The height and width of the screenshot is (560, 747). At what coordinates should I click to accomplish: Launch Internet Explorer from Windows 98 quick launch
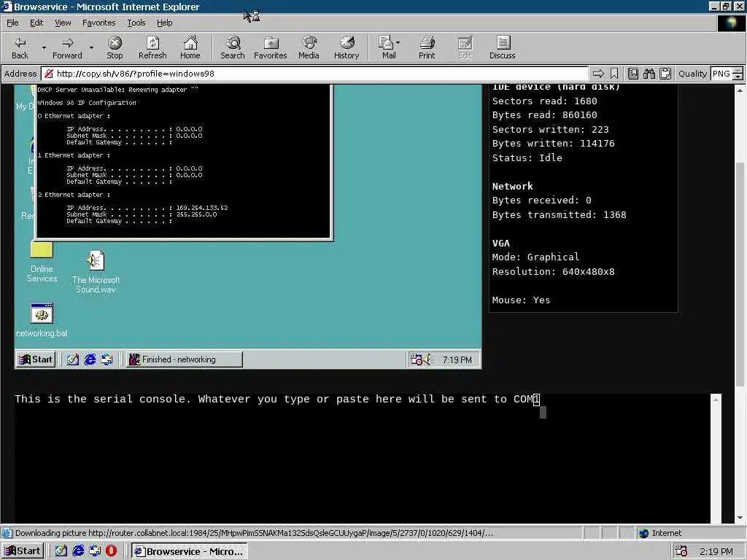tap(90, 359)
